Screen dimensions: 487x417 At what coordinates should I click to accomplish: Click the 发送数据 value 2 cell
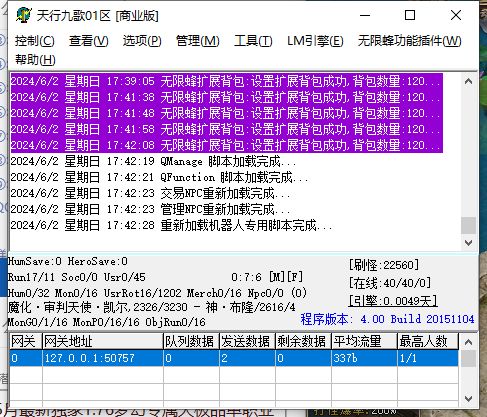coord(247,358)
